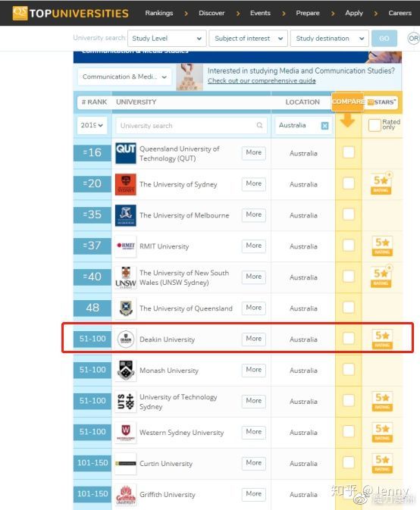The height and width of the screenshot is (510, 420).
Task: Open Deakin University's 5-star rating badge
Action: (382, 339)
